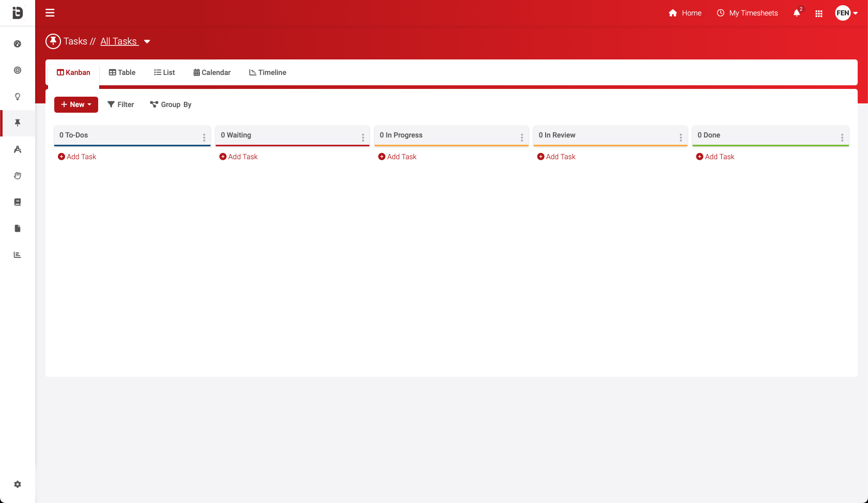The width and height of the screenshot is (868, 503).
Task: Open the FEN user avatar menu
Action: 846,13
